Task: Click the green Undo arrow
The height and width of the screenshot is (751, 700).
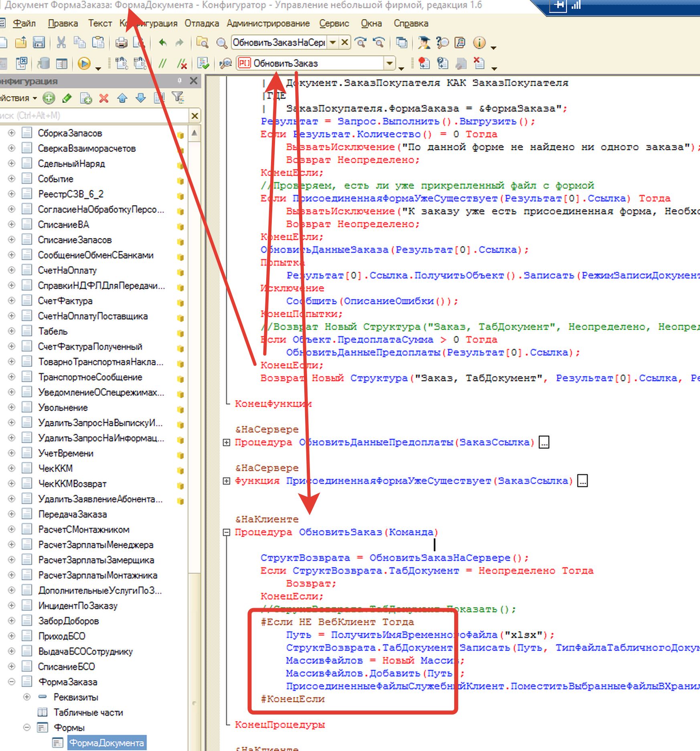Action: click(x=162, y=43)
